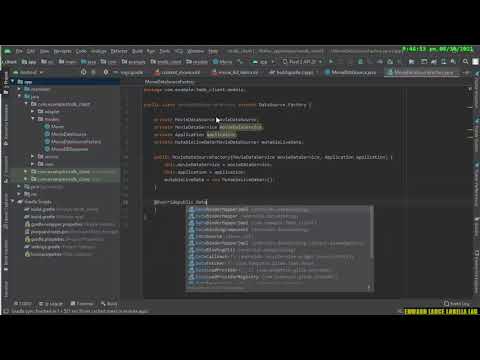
Task: Choose DataLoadProviderRegistry from completion list
Action: coord(279,277)
